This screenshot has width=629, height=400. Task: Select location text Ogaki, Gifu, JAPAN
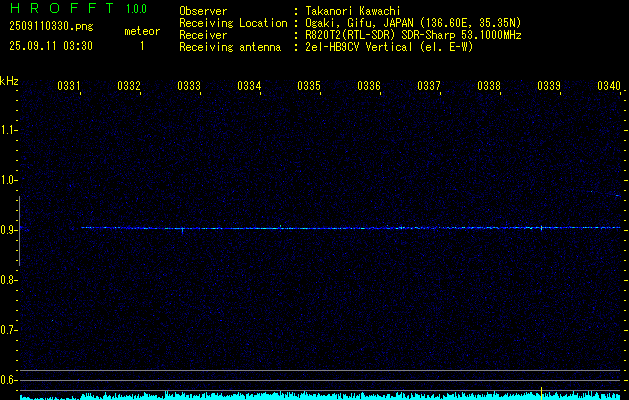point(359,23)
